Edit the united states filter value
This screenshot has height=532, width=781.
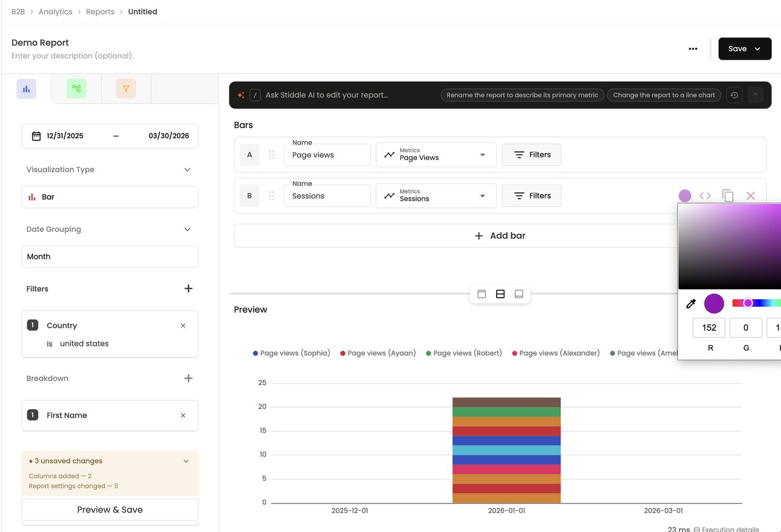[84, 344]
